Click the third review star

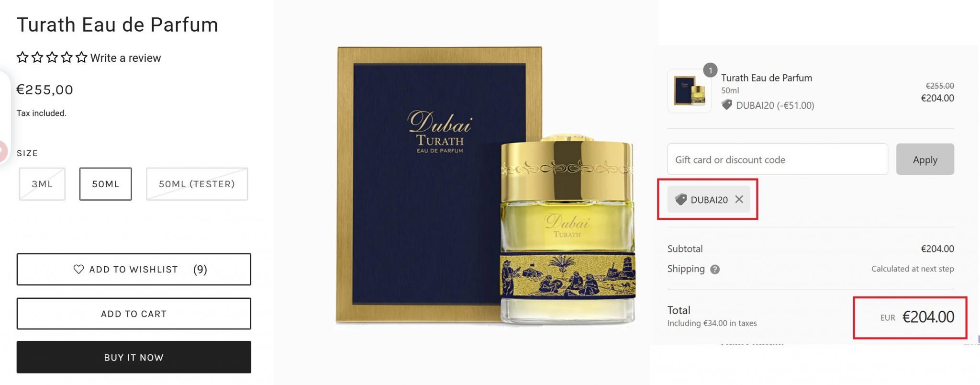(x=52, y=58)
